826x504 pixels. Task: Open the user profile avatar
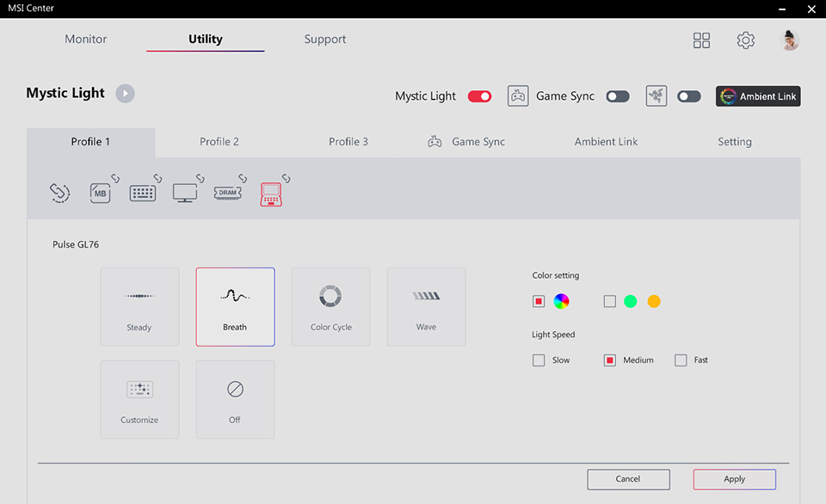[789, 40]
